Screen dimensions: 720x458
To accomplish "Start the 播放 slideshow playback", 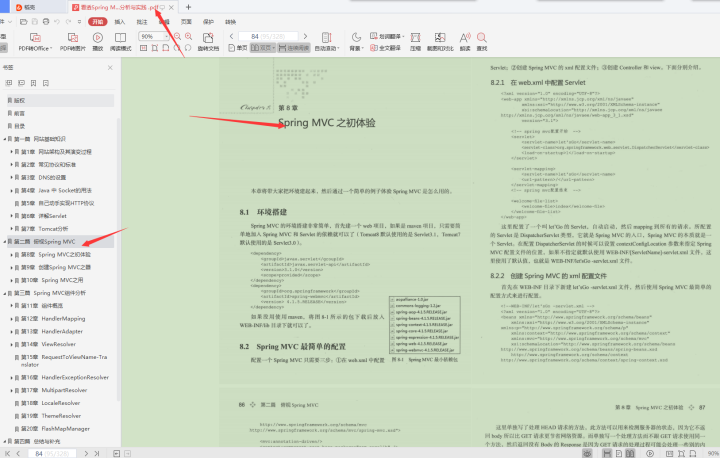I will 97,41.
